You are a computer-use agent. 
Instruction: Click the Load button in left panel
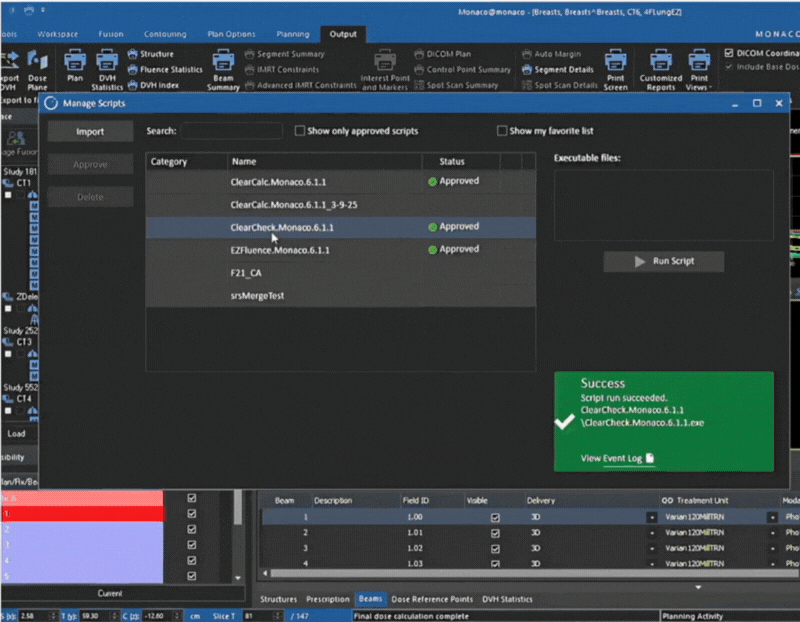click(x=16, y=434)
